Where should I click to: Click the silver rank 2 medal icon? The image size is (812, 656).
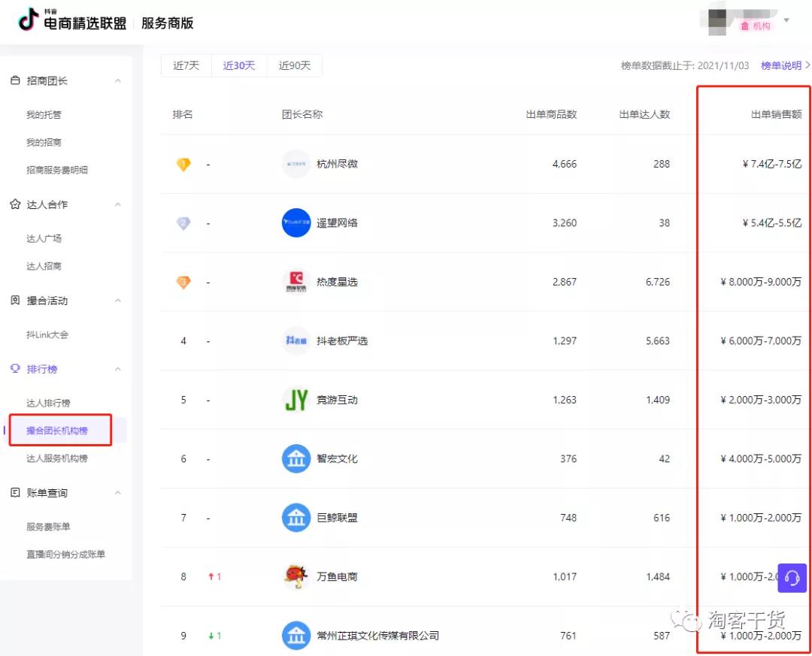click(183, 223)
